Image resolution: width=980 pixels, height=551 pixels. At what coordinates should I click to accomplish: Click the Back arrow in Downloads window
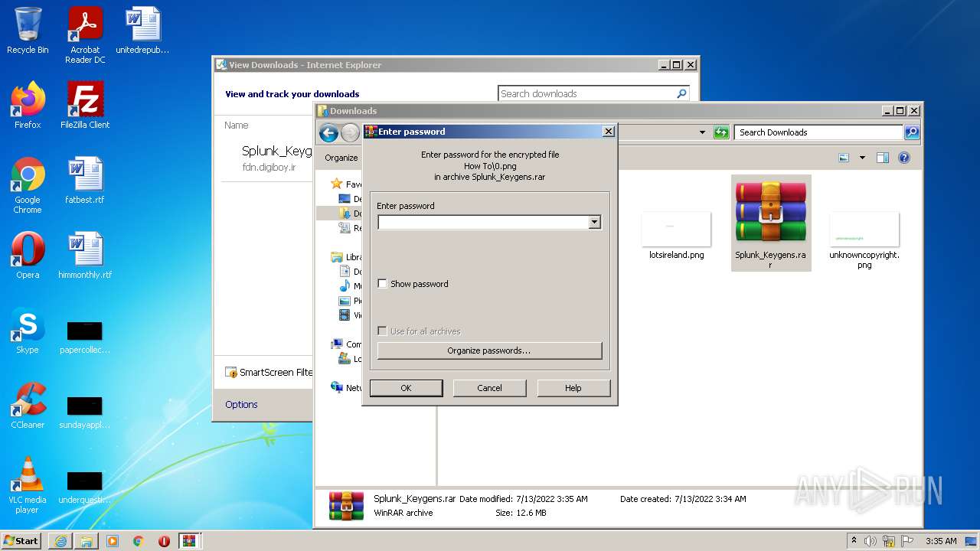pos(329,133)
